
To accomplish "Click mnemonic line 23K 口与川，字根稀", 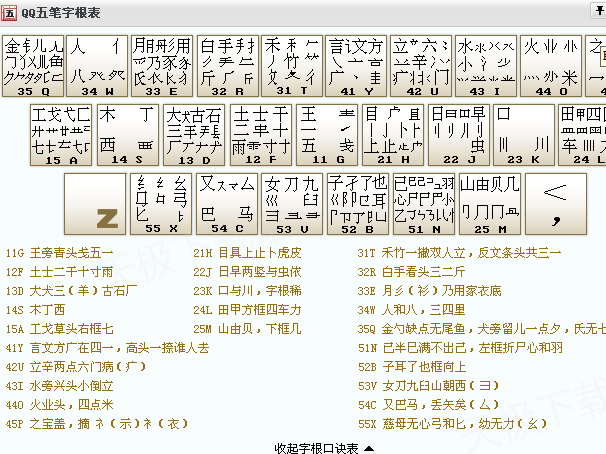I will pyautogui.click(x=247, y=291).
